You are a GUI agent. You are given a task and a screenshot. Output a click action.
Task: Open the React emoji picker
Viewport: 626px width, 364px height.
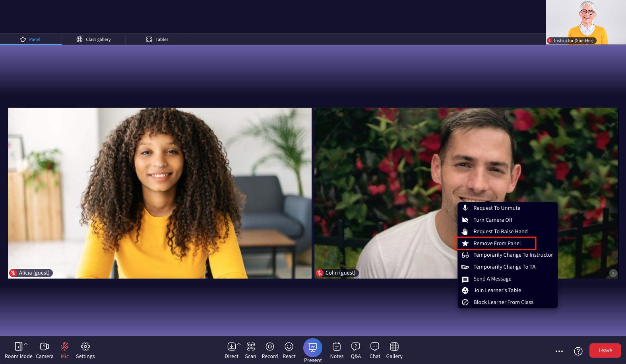(x=289, y=350)
